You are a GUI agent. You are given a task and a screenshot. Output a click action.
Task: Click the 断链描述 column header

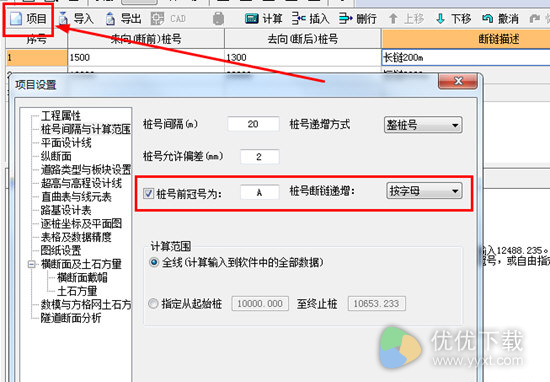click(465, 39)
